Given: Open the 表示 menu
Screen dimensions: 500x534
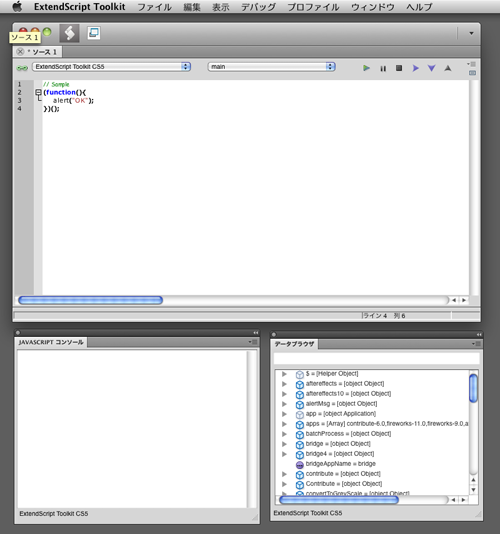Looking at the screenshot, I should [x=221, y=7].
